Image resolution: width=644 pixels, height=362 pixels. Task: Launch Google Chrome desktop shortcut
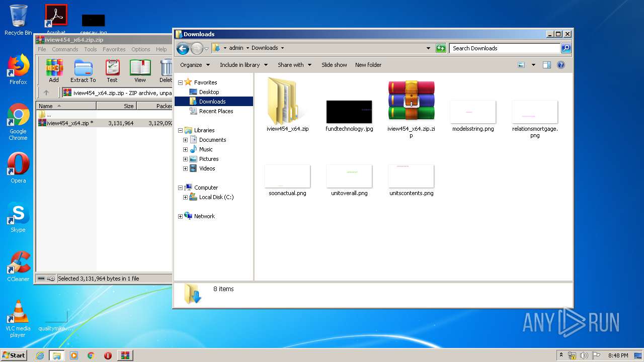coord(18,122)
